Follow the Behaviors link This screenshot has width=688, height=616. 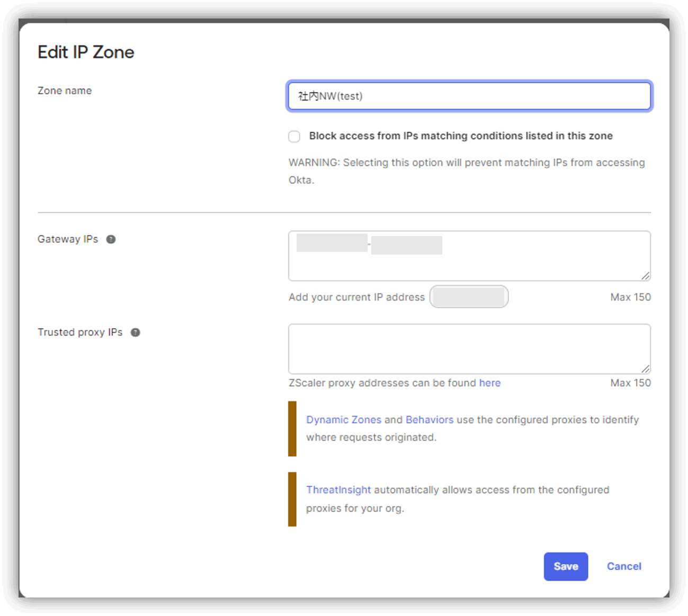coord(429,420)
